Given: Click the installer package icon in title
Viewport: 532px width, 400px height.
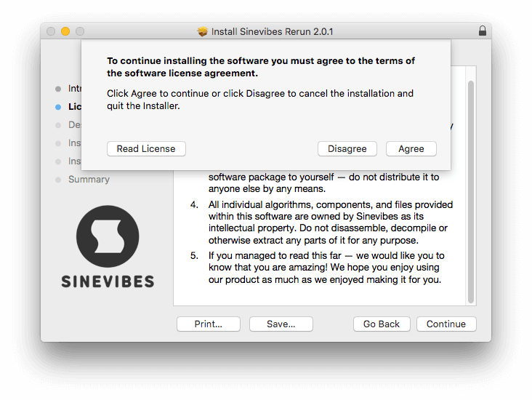Looking at the screenshot, I should tap(203, 31).
